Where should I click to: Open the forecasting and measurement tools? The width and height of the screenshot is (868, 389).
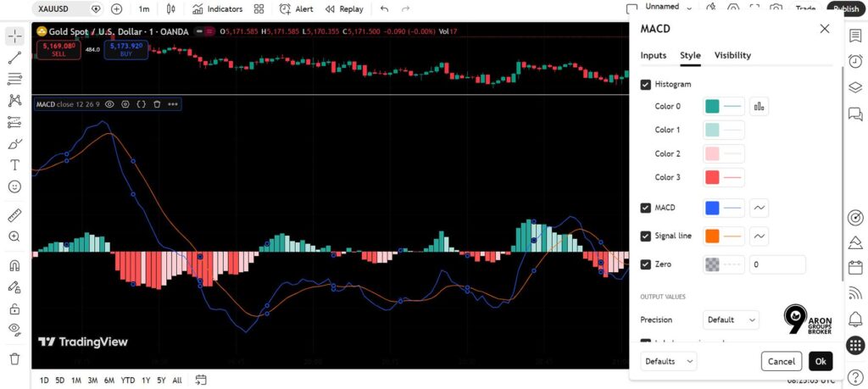pos(15,122)
